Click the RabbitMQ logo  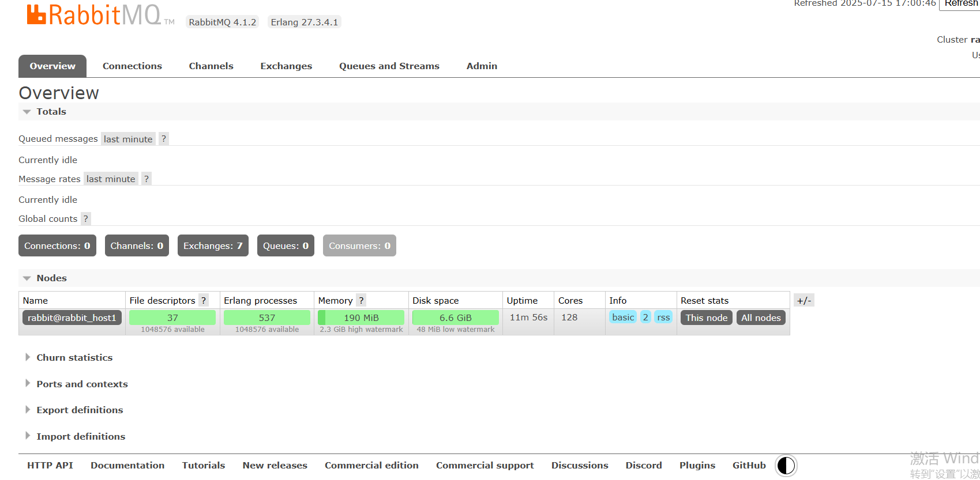click(x=100, y=16)
